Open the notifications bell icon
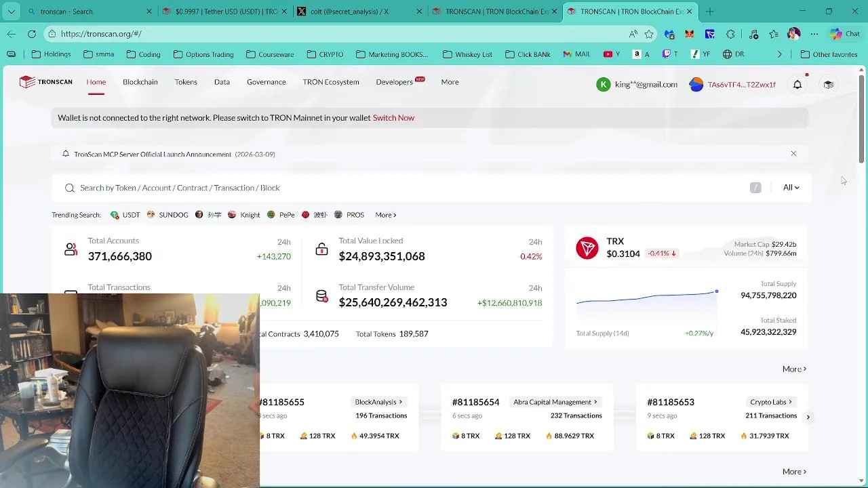868x488 pixels. pos(797,84)
